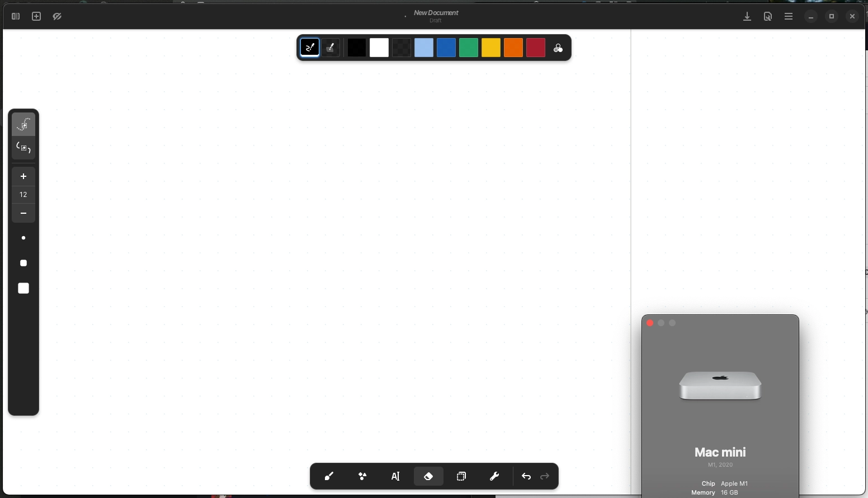This screenshot has height=498, width=868.
Task: Select the Brush tool
Action: (x=329, y=476)
